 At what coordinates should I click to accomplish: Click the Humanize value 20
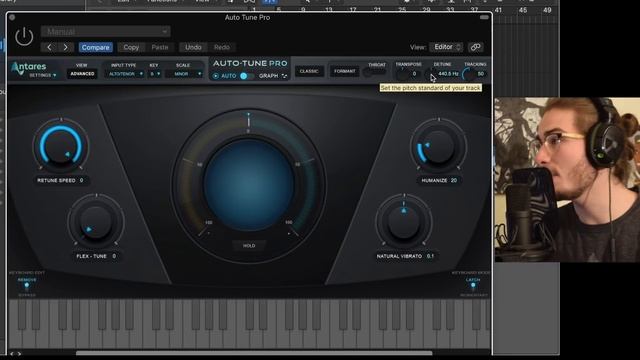click(454, 180)
